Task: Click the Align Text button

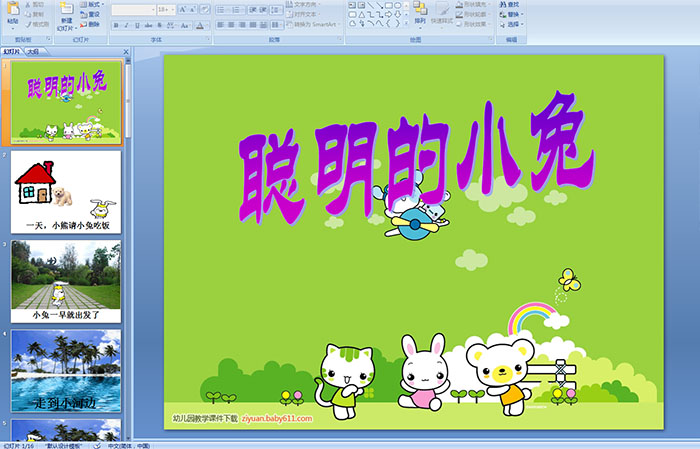Action: (x=304, y=14)
